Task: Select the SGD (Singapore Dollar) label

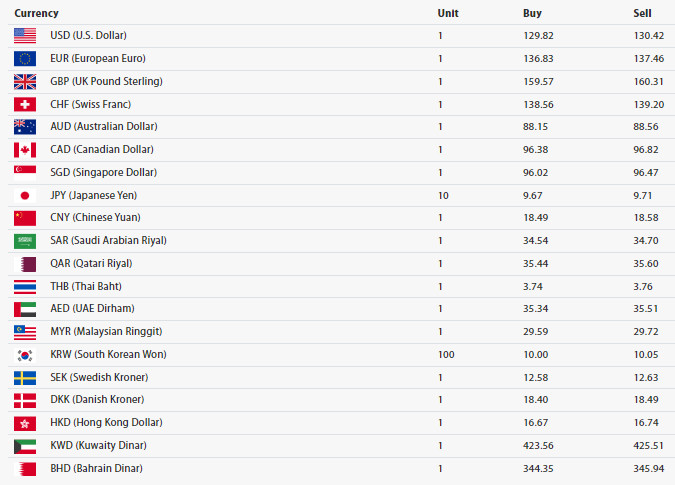Action: 103,172
